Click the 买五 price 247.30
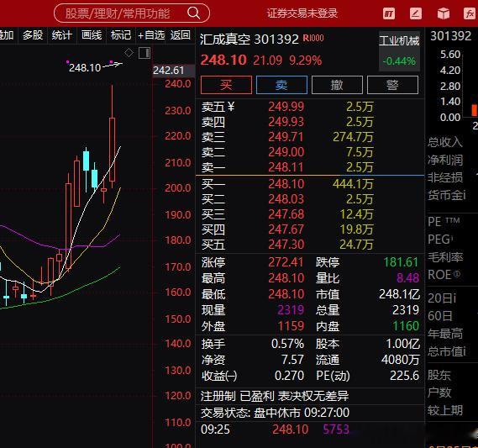 [286, 245]
